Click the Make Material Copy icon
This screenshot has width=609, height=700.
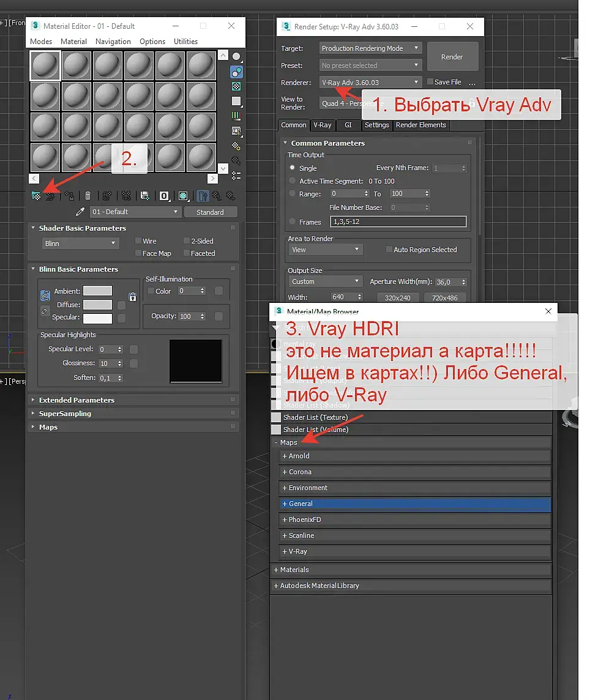tap(106, 196)
